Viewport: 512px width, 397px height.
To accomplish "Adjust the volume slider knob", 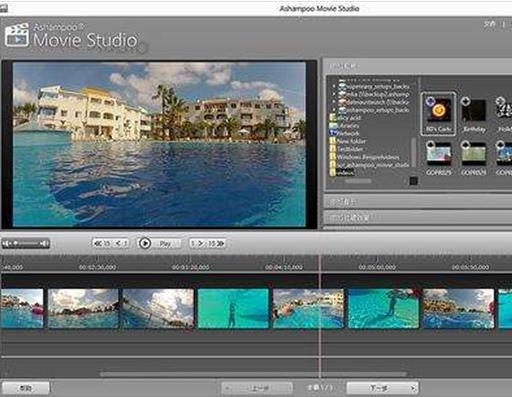I will pyautogui.click(x=15, y=244).
